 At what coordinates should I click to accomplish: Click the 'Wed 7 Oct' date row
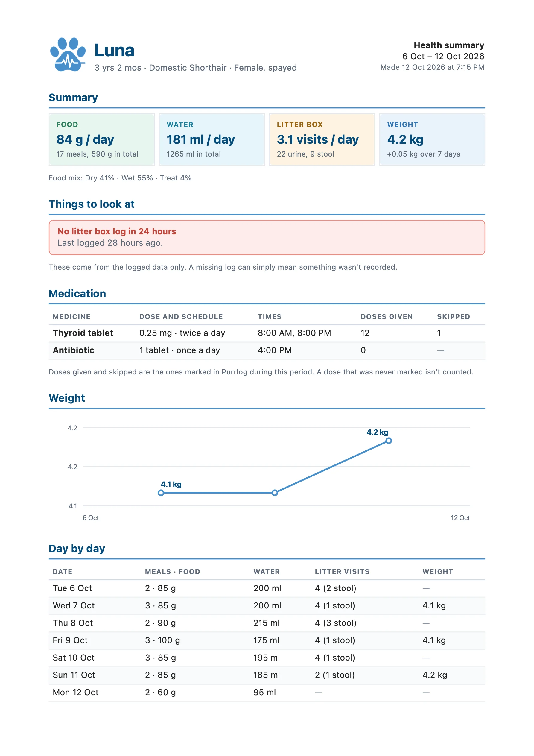click(267, 606)
